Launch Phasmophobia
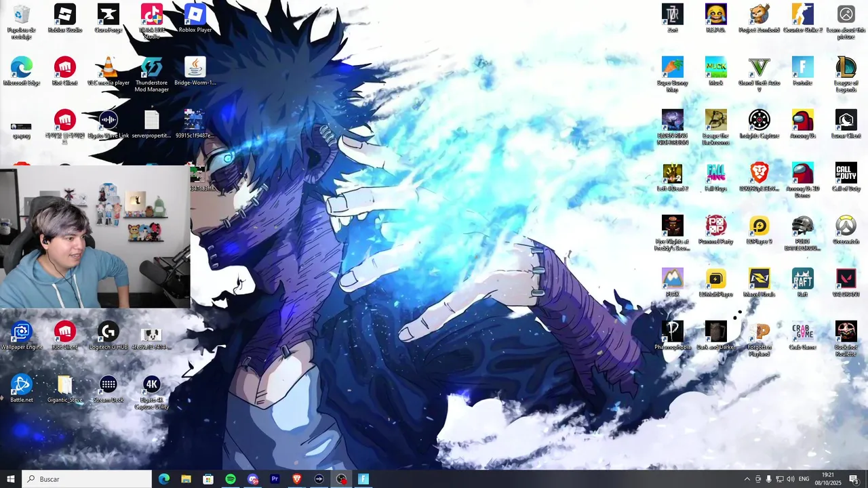The image size is (868, 488). pos(673,335)
